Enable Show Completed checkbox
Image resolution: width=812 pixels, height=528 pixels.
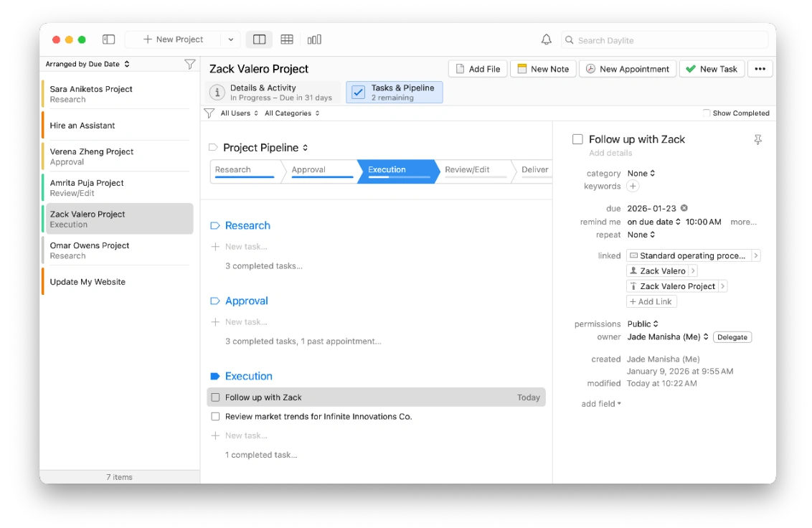click(x=707, y=113)
